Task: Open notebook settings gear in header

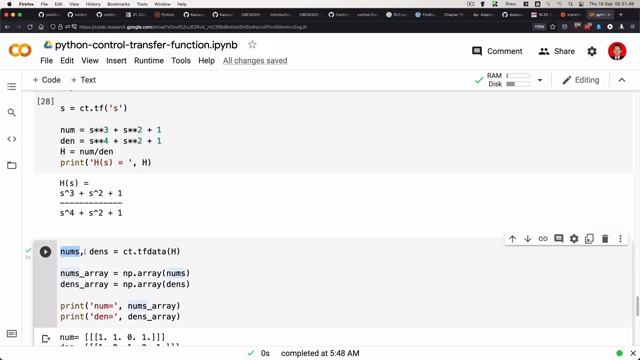Action: (x=592, y=51)
